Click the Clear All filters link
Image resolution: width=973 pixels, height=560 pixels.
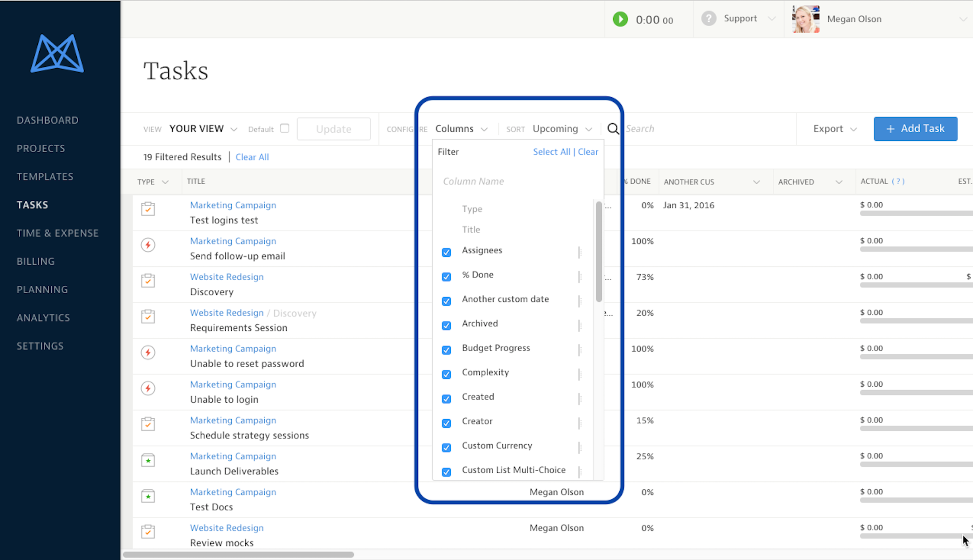pos(252,157)
